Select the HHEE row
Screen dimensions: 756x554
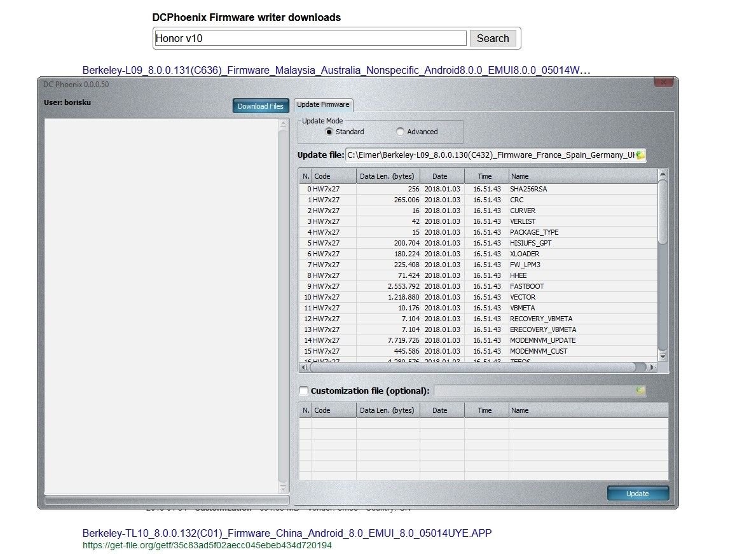point(478,275)
